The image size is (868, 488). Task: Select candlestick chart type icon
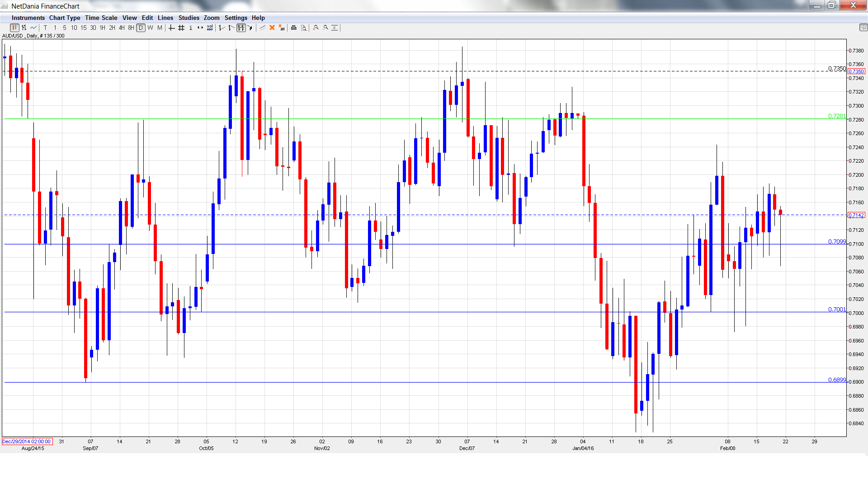click(x=14, y=28)
